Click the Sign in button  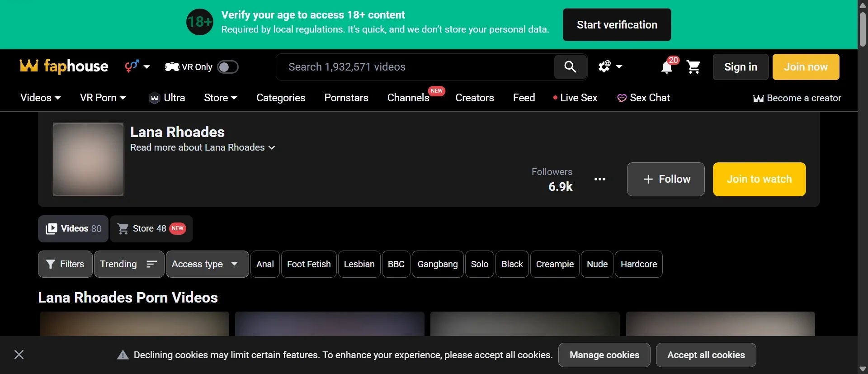click(x=741, y=67)
